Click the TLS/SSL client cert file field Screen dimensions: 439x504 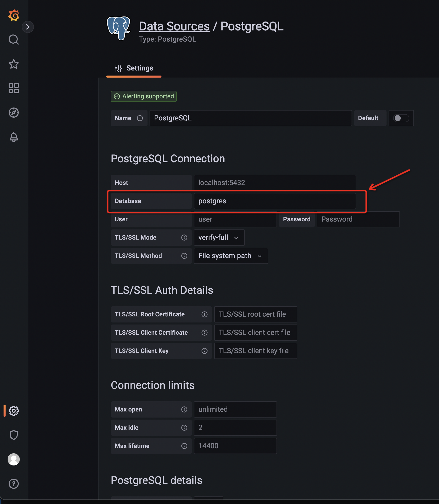click(256, 333)
